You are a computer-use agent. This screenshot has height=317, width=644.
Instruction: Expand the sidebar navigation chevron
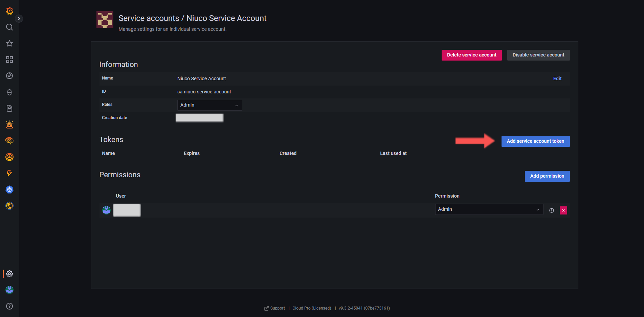[x=19, y=19]
